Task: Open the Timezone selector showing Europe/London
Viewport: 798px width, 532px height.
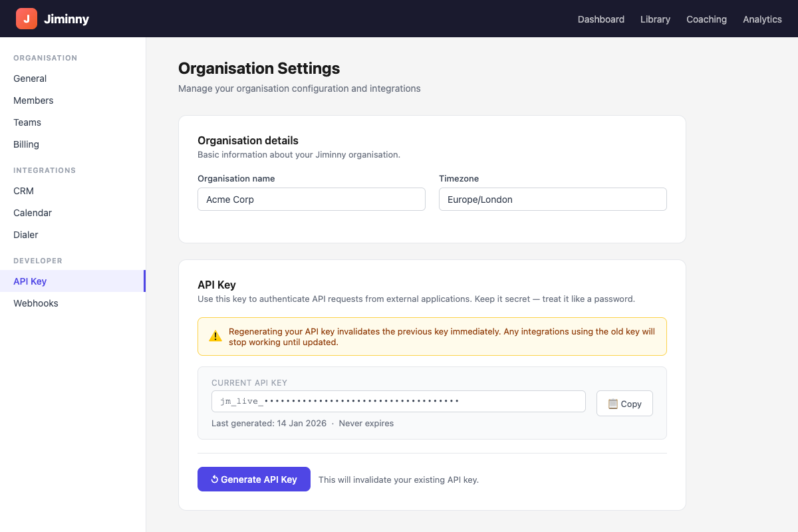Action: [553, 199]
